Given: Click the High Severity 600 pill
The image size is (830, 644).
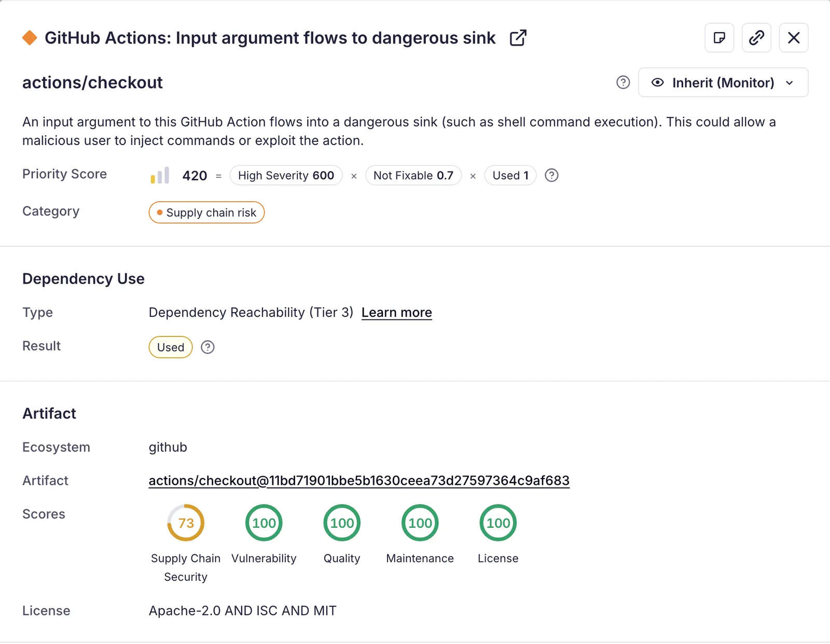Looking at the screenshot, I should pyautogui.click(x=286, y=176).
